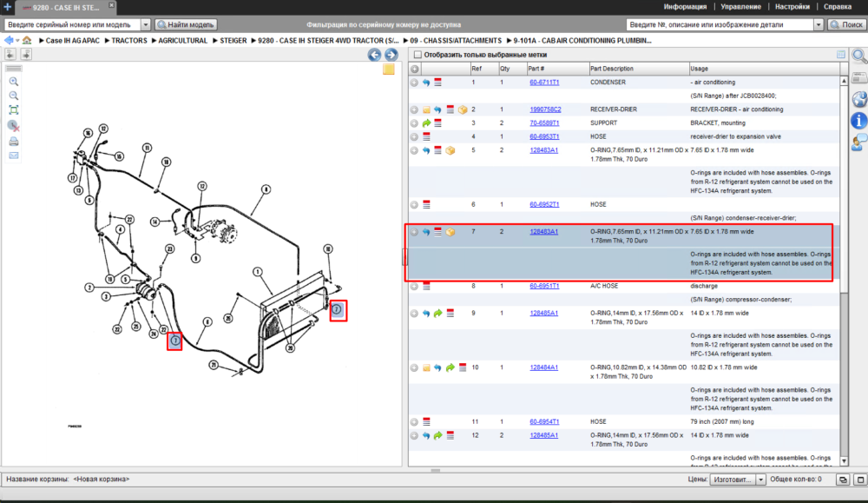Email the diagram with the envelope icon
The width and height of the screenshot is (868, 503).
(14, 156)
